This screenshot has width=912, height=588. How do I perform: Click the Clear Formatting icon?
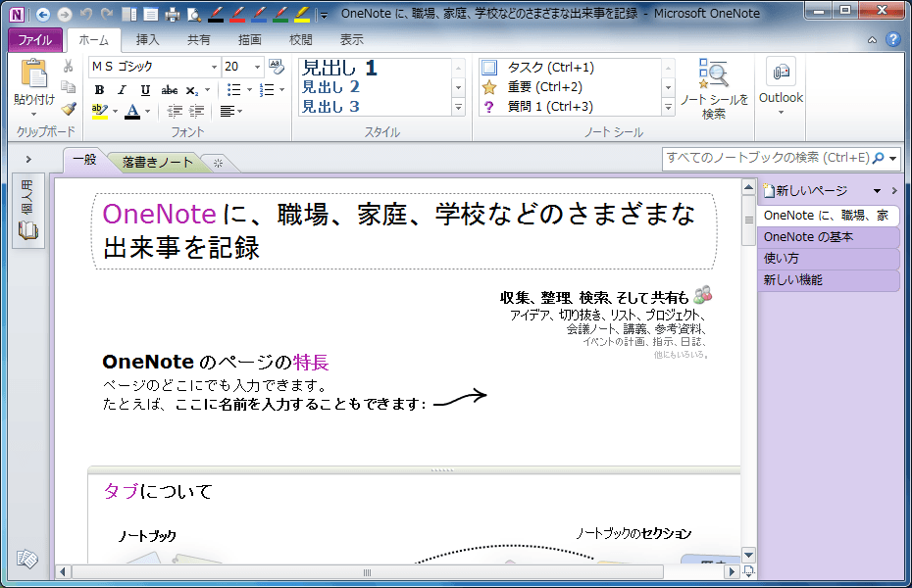277,67
